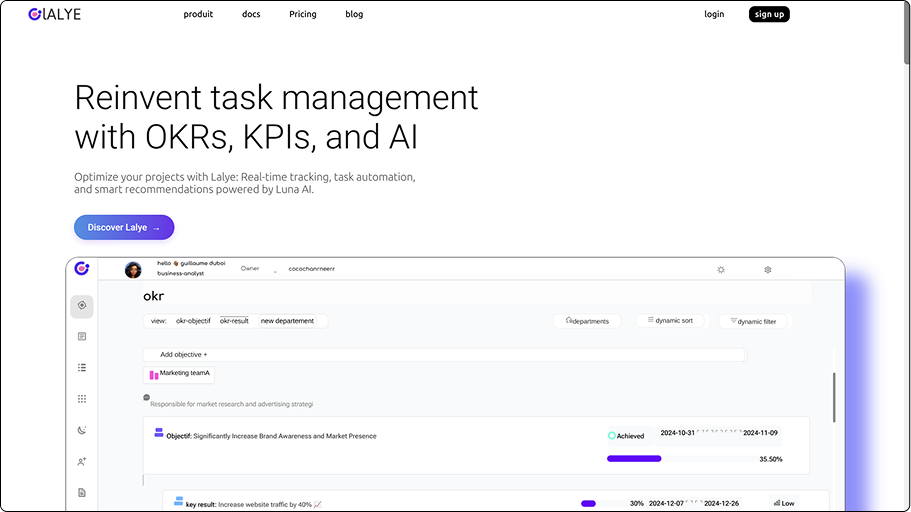Click the user avatar of guillaume duboi
Viewport: 911px width, 512px height.
click(133, 270)
